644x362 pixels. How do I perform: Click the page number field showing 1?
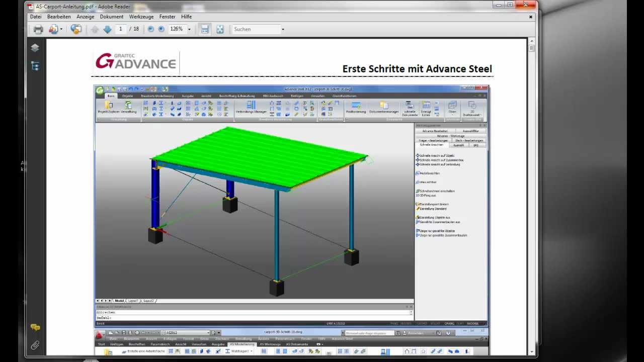121,29
